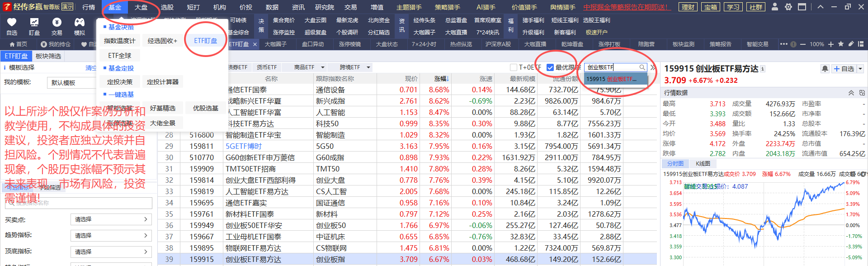Image resolution: width=868 pixels, height=266 pixels.
Task: Uncheck the 最优跟踪 checkbox
Action: click(x=550, y=67)
